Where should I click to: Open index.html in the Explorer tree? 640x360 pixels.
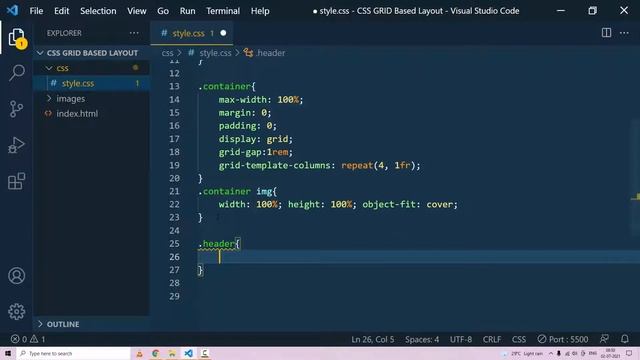pos(91,114)
